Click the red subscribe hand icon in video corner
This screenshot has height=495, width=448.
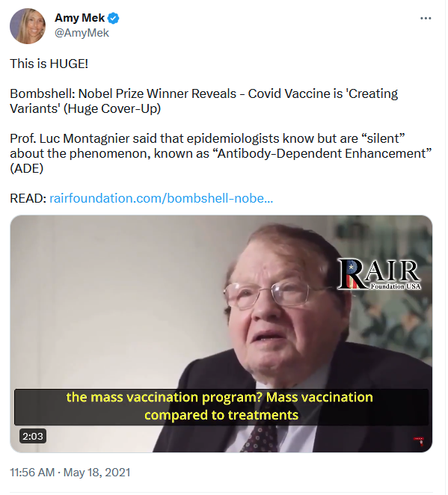point(420,440)
